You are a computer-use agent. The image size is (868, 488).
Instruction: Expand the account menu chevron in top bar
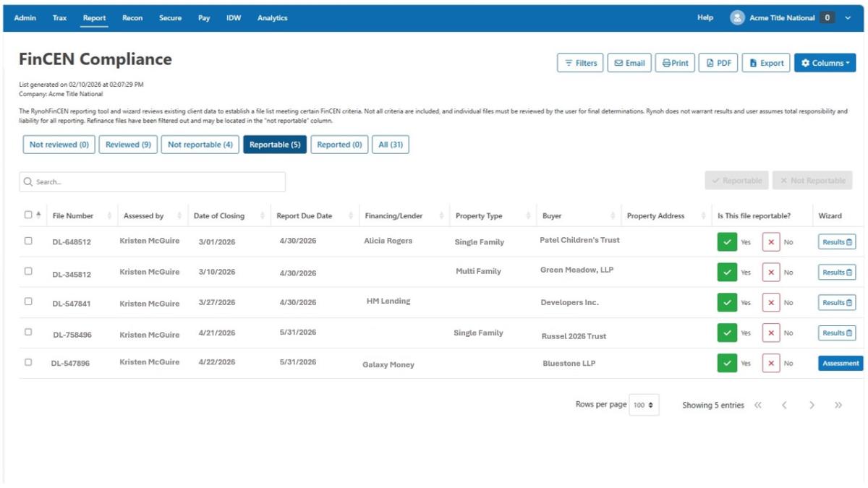(848, 18)
